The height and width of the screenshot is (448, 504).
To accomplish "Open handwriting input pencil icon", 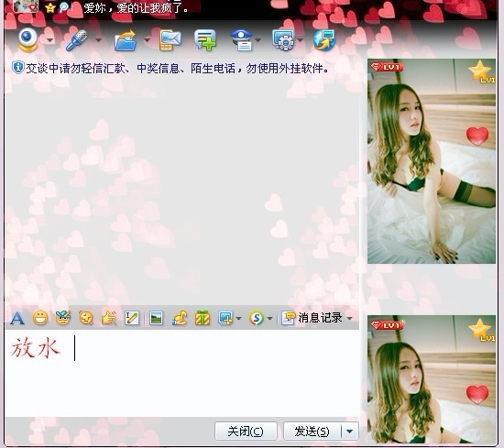I will 132,318.
